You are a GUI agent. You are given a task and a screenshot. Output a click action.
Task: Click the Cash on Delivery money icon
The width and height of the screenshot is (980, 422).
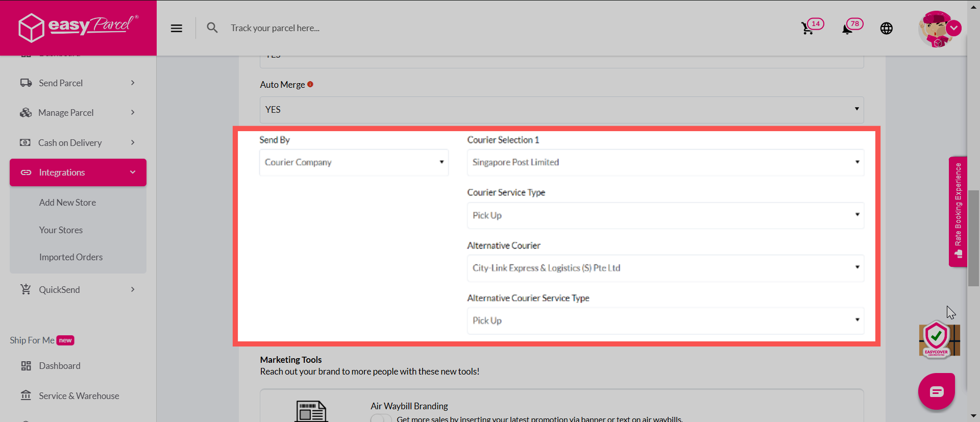[25, 142]
